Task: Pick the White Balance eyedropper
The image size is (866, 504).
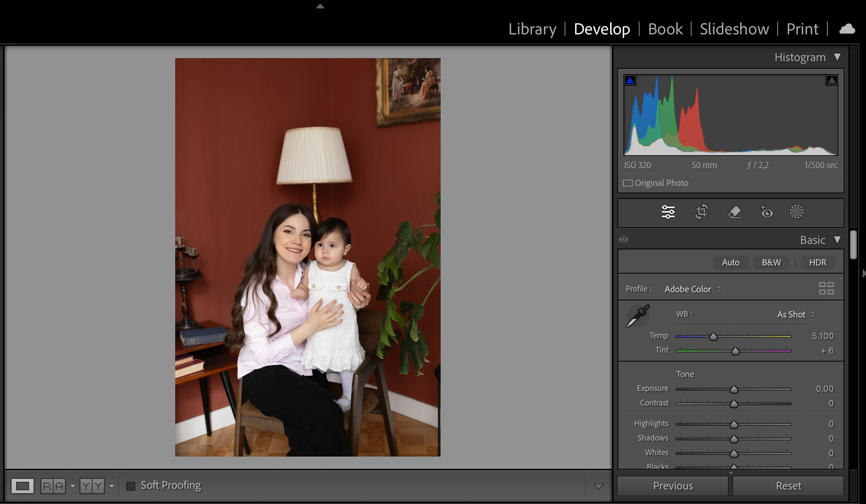Action: (637, 316)
